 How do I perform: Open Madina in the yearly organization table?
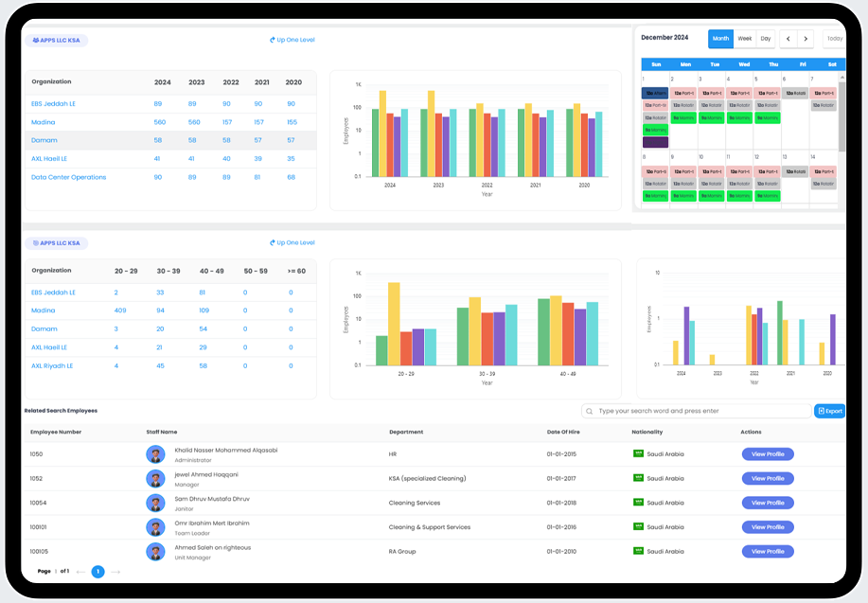coord(44,122)
